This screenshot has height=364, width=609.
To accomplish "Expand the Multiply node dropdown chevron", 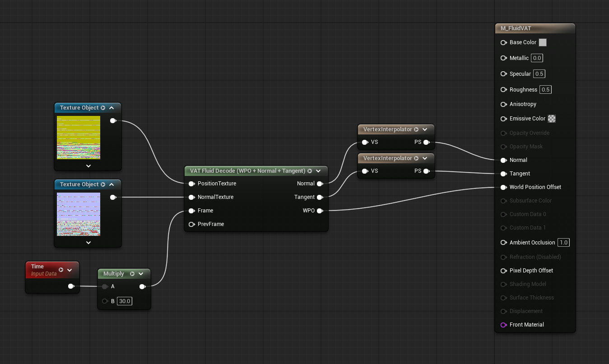I will coord(141,274).
